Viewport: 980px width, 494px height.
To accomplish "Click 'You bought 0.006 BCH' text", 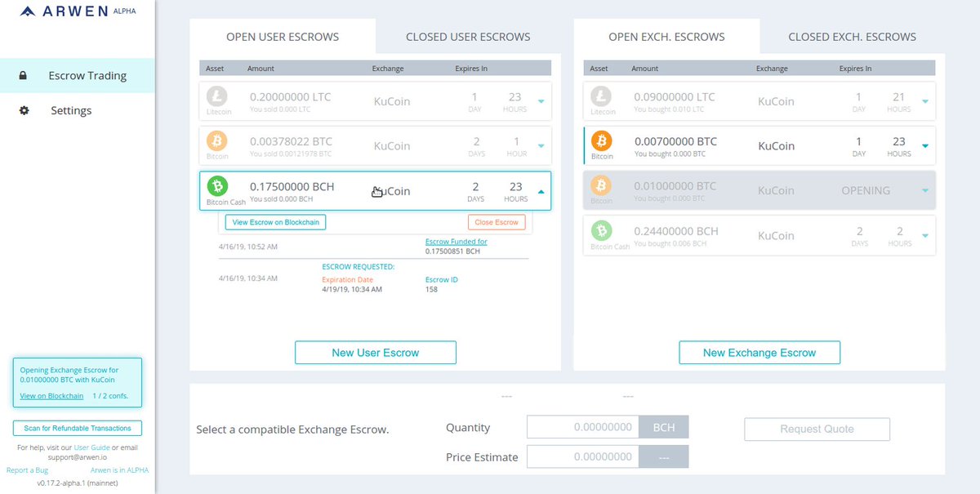I will coord(674,243).
